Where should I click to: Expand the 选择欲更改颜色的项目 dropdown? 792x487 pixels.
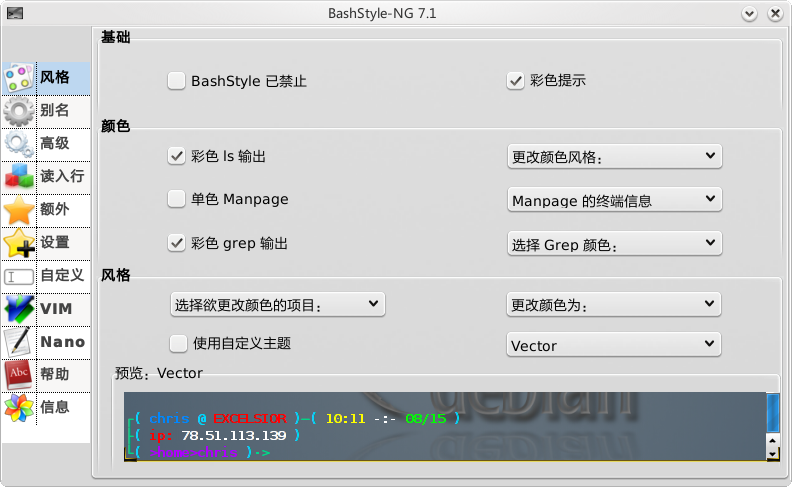click(x=278, y=305)
